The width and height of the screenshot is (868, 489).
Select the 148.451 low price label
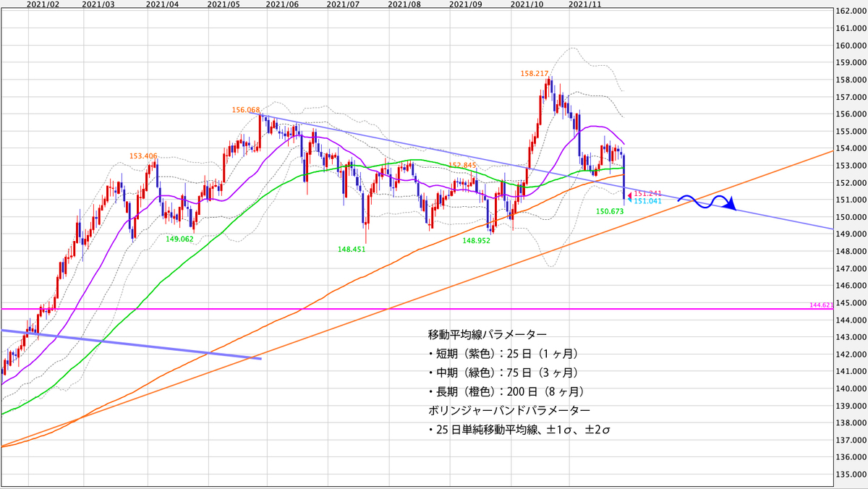351,249
